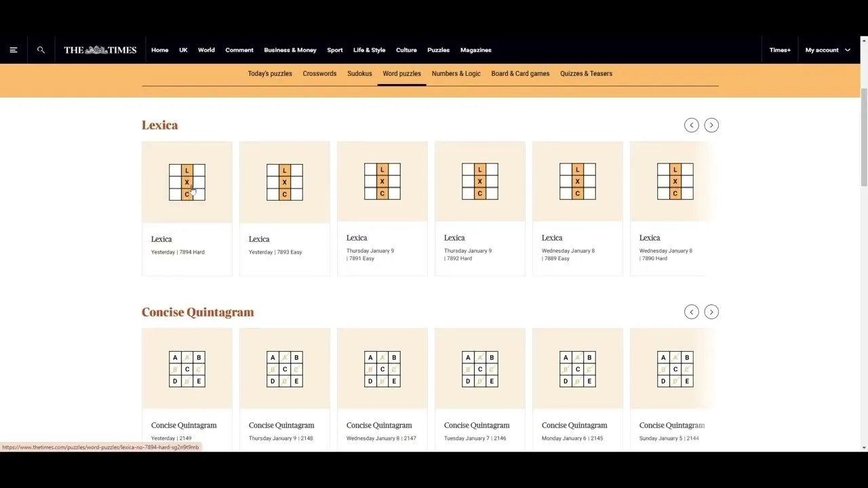This screenshot has width=868, height=488.
Task: Show previous Concise Quintagram puzzles arrow
Action: click(692, 312)
